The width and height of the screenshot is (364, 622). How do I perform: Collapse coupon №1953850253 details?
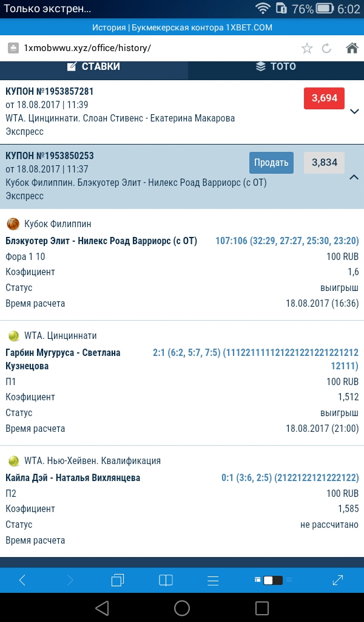(x=355, y=177)
